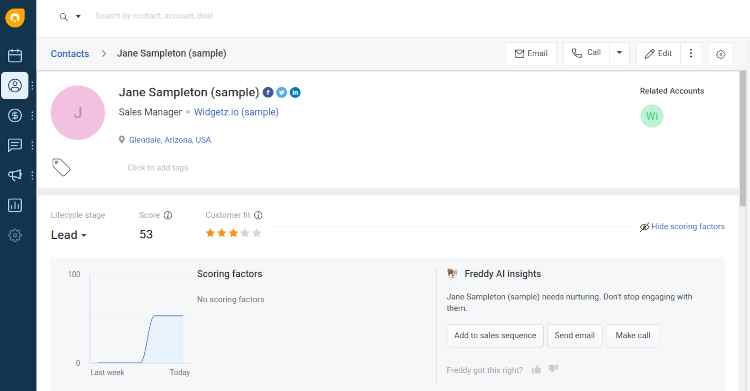Go back to Contacts breadcrumb
Screen dimensions: 750x391
(70, 54)
